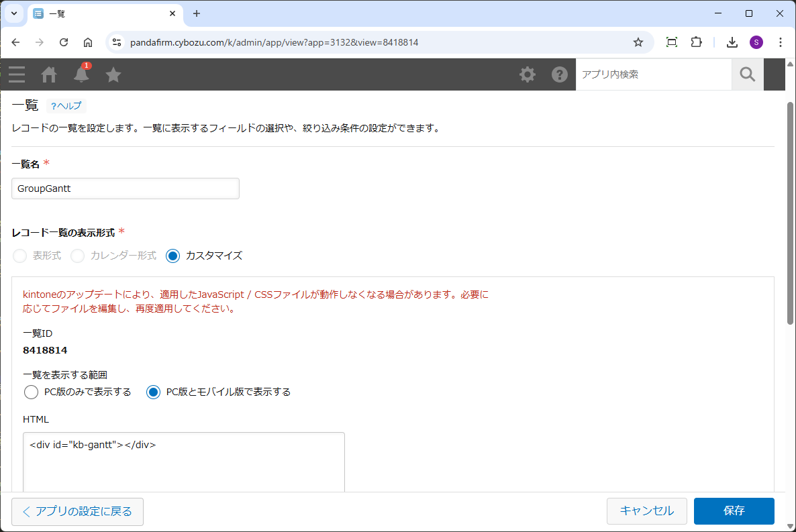Screen dimensions: 796x532
Task: Click the search magnifier button
Action: coord(747,74)
